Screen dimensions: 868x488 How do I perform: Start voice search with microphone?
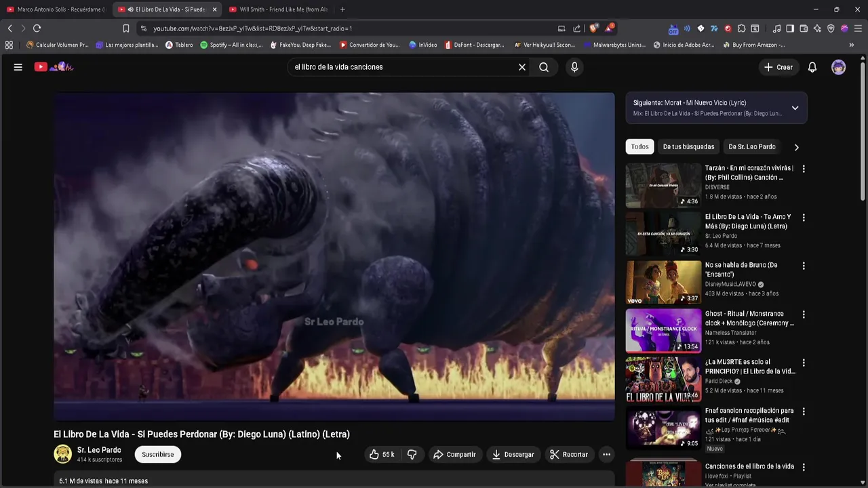tap(574, 67)
